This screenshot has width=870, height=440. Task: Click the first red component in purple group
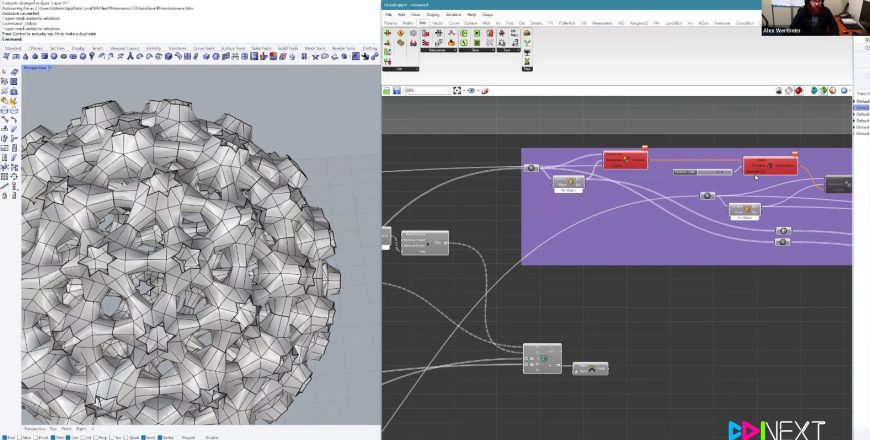626,160
